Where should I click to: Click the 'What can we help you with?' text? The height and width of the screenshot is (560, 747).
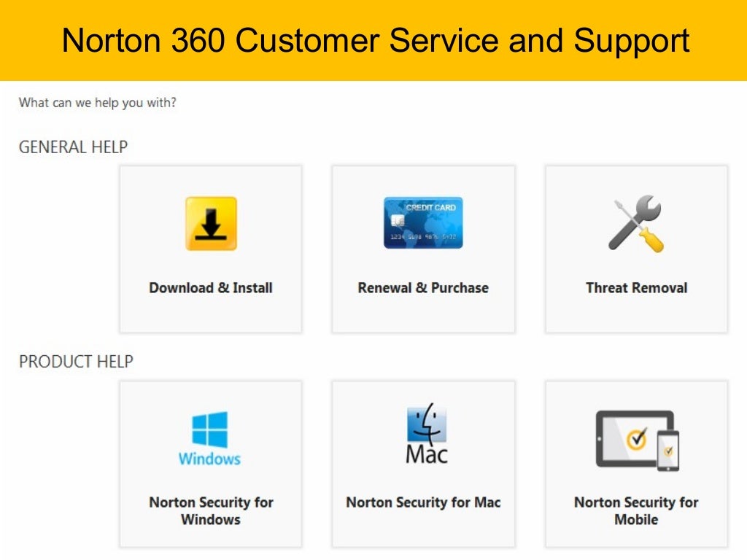[97, 103]
